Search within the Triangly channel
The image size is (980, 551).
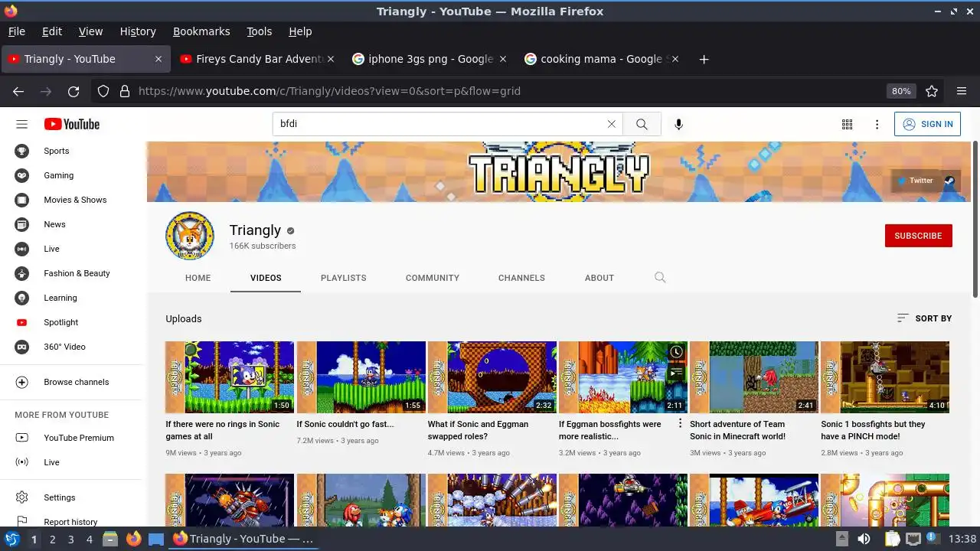pos(660,278)
